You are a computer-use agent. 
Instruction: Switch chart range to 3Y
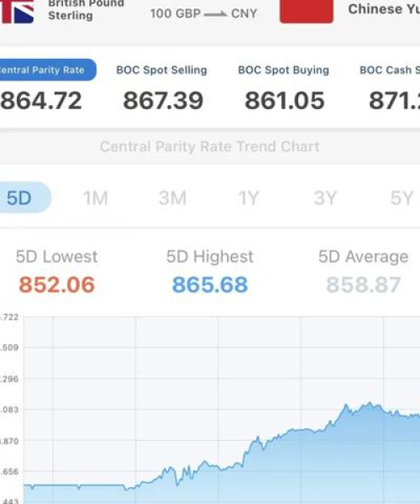pos(325,198)
